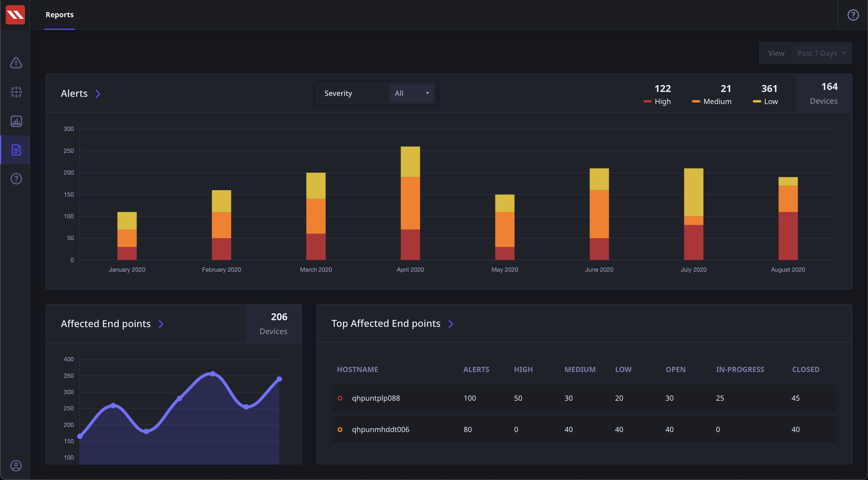This screenshot has width=868, height=480.
Task: Open the bar chart dashboard sidebar icon
Action: (16, 121)
